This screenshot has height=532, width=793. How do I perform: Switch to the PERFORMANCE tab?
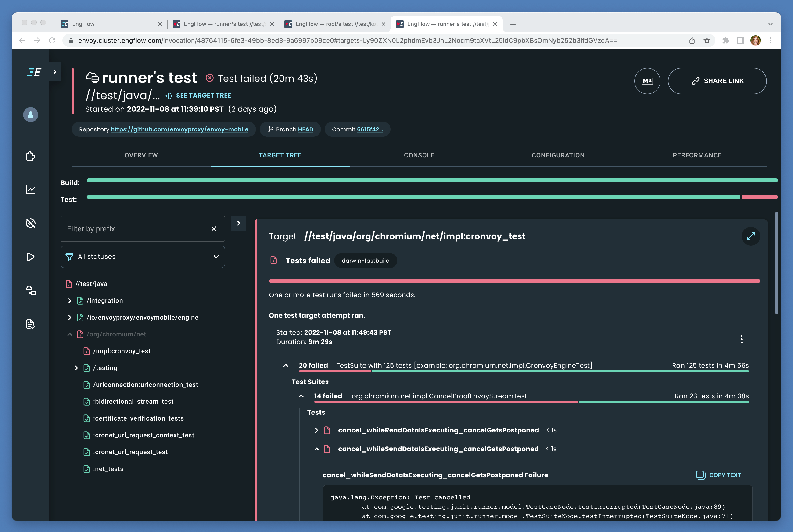pos(697,155)
